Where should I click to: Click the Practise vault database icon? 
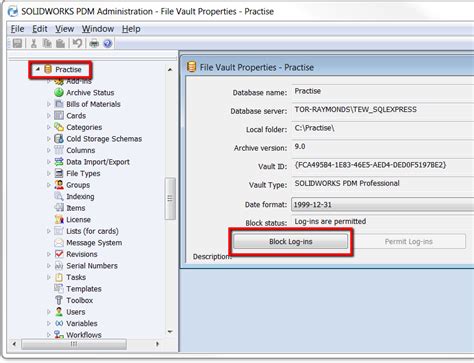pos(48,69)
